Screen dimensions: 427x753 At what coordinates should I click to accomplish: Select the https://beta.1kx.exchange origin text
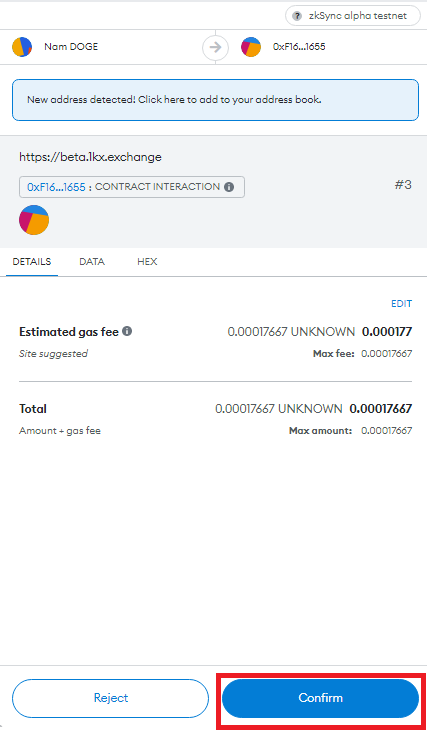tap(90, 157)
